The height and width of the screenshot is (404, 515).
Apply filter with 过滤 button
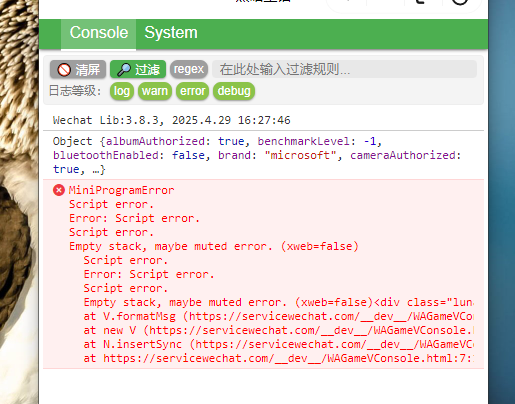tap(138, 69)
